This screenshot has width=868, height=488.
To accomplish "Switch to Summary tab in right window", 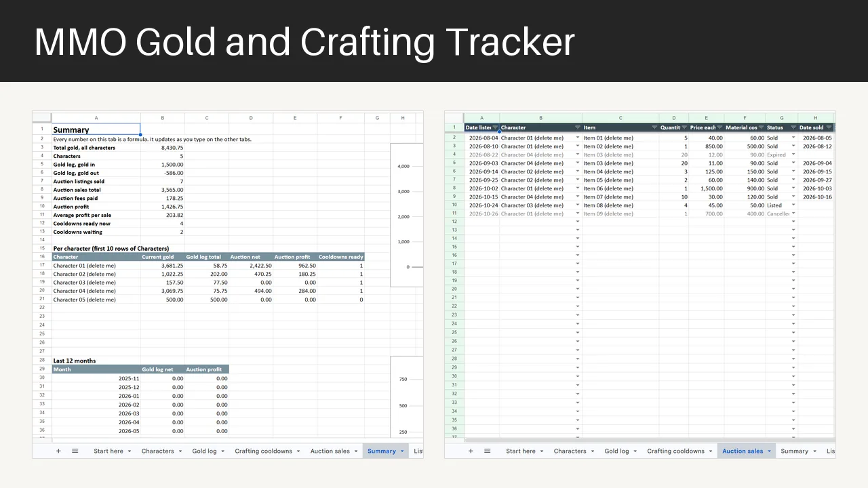I will coord(794,451).
